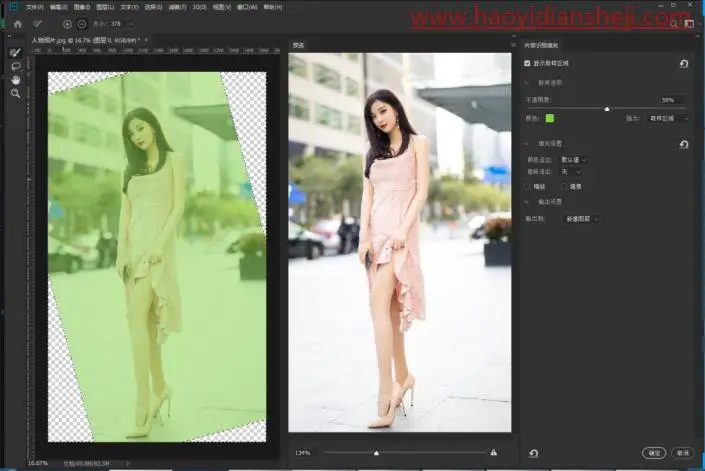Click the 16.67% document zoom field

[38, 463]
